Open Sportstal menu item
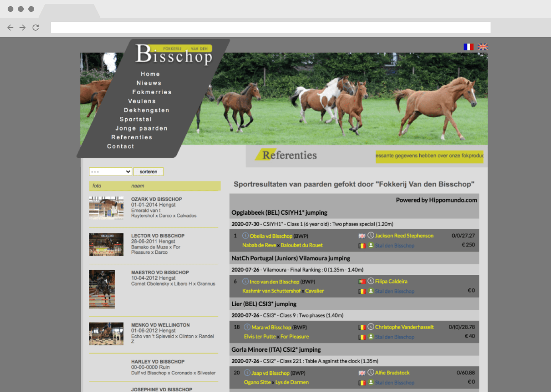 click(136, 119)
